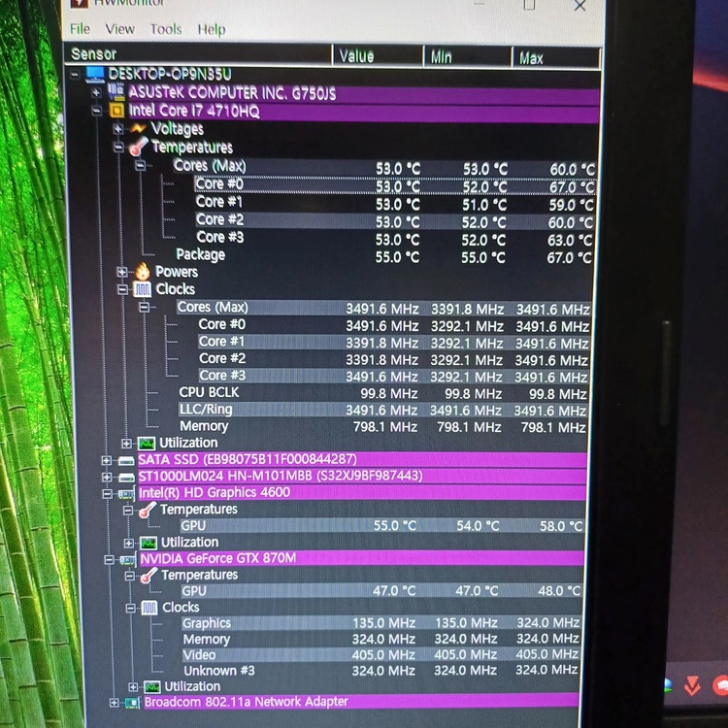Image resolution: width=728 pixels, height=728 pixels.
Task: Click the Sensor column header
Action: pyautogui.click(x=198, y=54)
